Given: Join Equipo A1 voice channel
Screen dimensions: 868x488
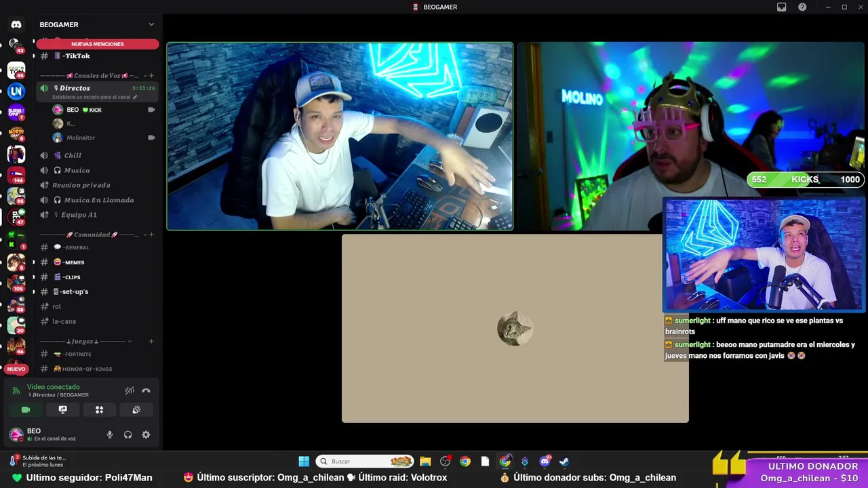Looking at the screenshot, I should pos(98,215).
